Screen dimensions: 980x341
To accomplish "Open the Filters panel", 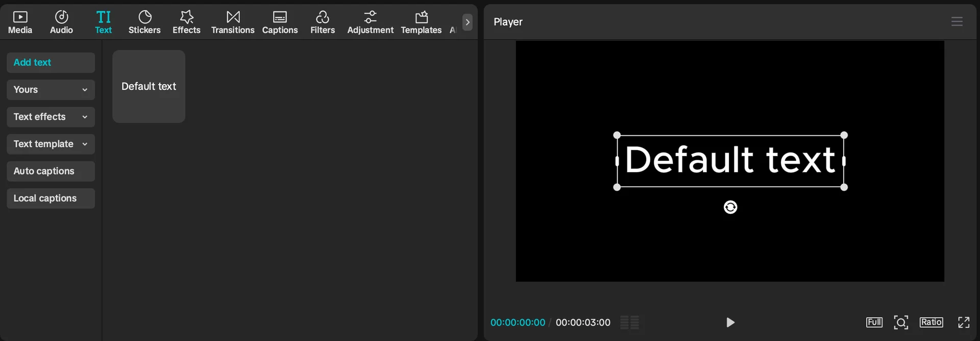I will click(x=323, y=22).
